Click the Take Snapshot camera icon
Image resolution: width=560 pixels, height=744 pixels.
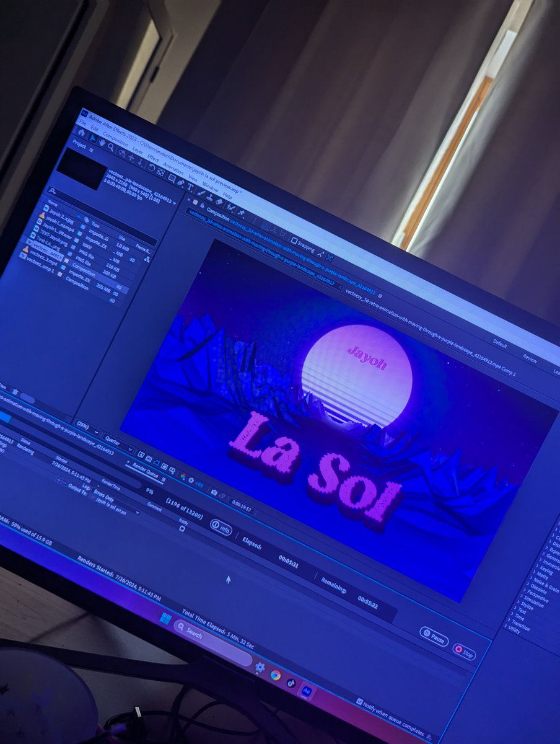pyautogui.click(x=214, y=492)
